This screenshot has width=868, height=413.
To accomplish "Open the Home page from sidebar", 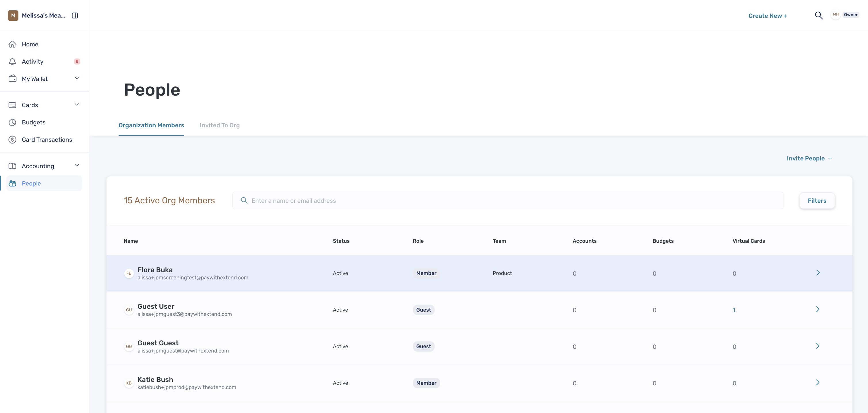I will 30,44.
